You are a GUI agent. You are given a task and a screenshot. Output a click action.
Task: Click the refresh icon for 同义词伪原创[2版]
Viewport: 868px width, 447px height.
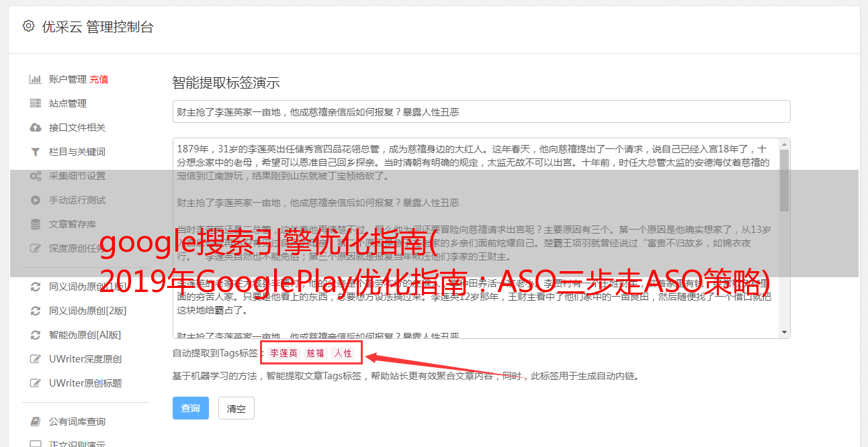36,311
